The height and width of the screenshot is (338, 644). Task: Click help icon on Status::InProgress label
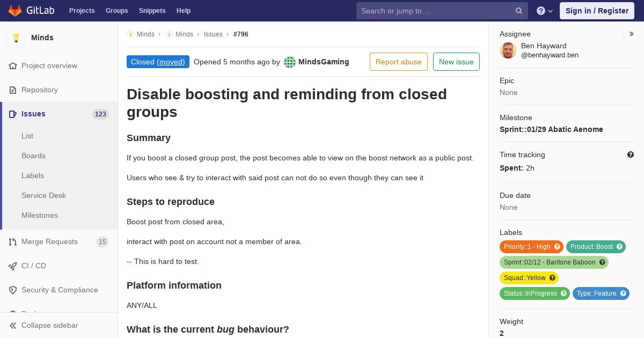563,293
